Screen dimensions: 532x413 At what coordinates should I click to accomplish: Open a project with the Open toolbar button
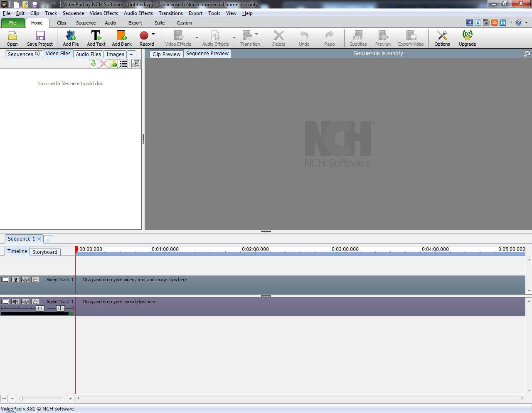tap(12, 38)
